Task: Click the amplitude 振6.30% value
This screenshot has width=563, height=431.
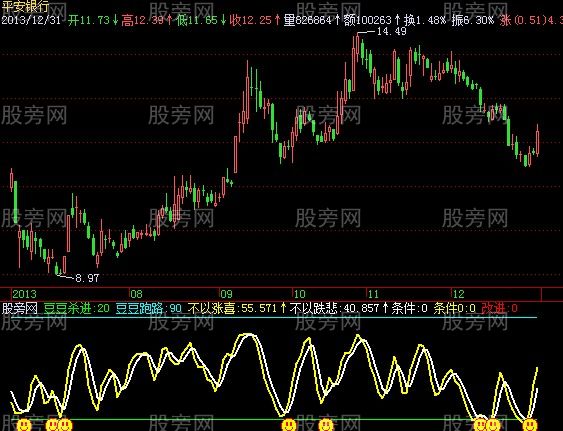Action: point(473,20)
